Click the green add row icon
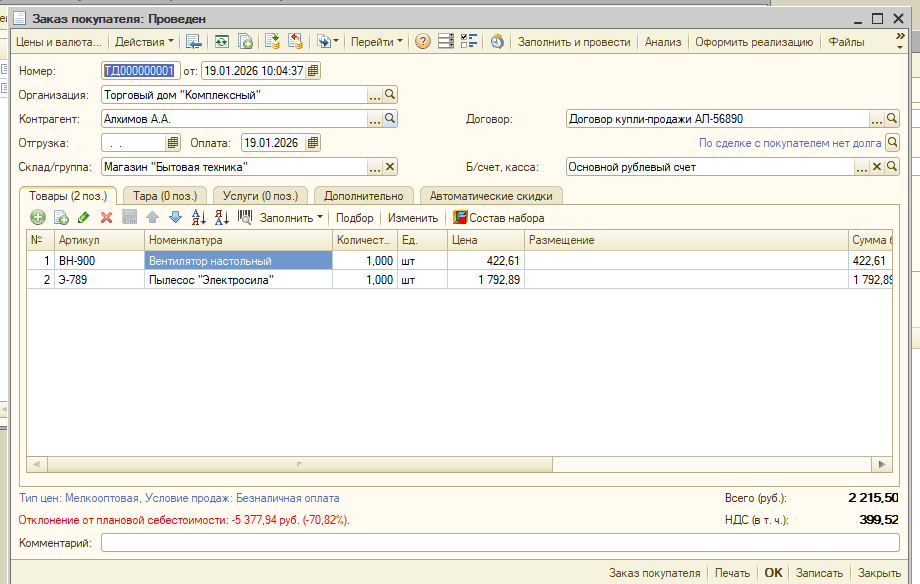Image resolution: width=920 pixels, height=584 pixels. coord(38,217)
